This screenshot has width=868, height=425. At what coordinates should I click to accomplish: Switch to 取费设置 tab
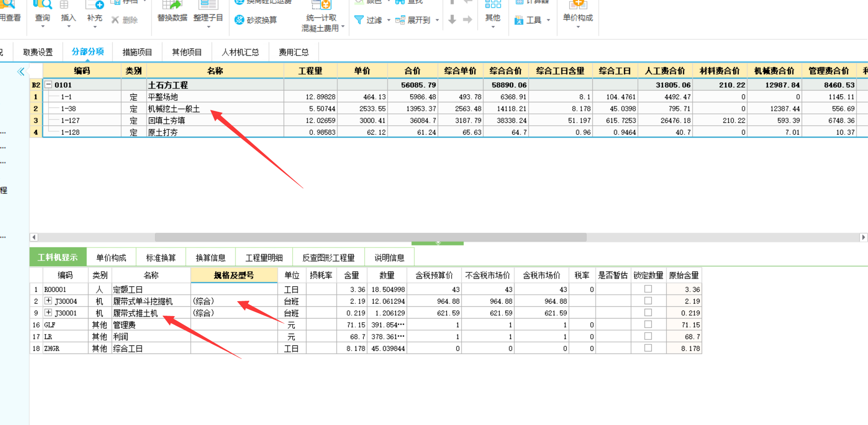click(38, 52)
